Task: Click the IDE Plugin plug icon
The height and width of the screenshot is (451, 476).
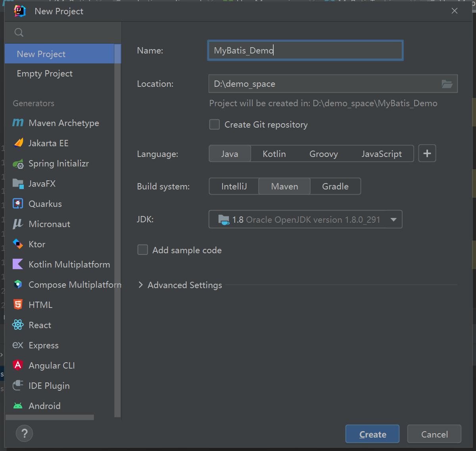Action: 18,385
